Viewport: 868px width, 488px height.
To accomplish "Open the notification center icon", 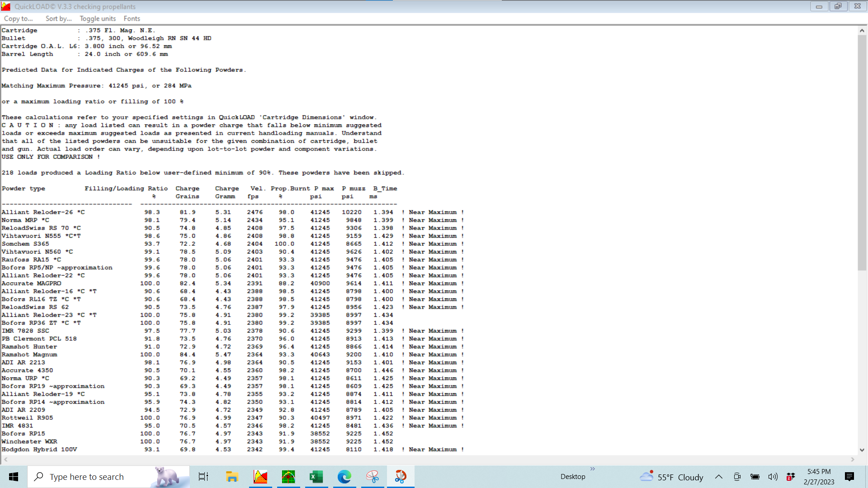I will [849, 477].
